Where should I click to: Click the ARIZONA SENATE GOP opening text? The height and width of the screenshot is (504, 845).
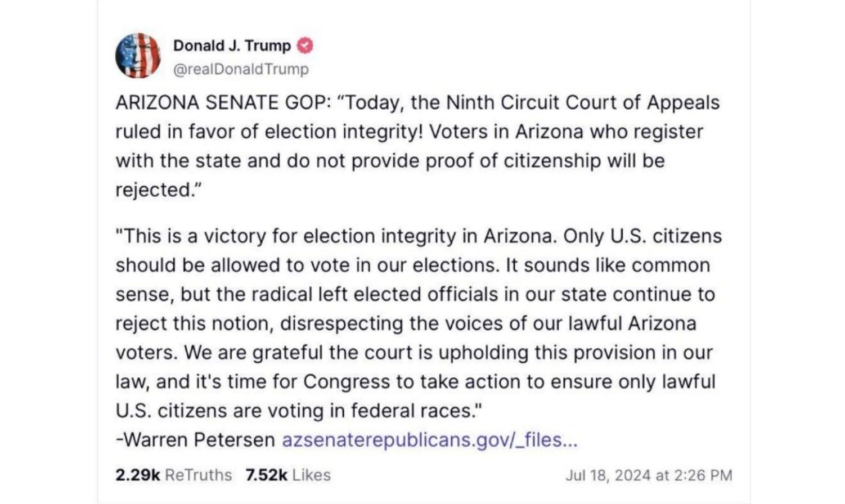point(219,103)
